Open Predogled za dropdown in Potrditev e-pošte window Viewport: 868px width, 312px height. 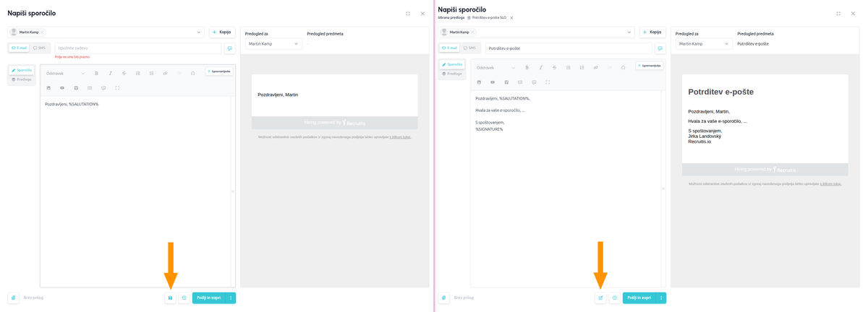(704, 43)
